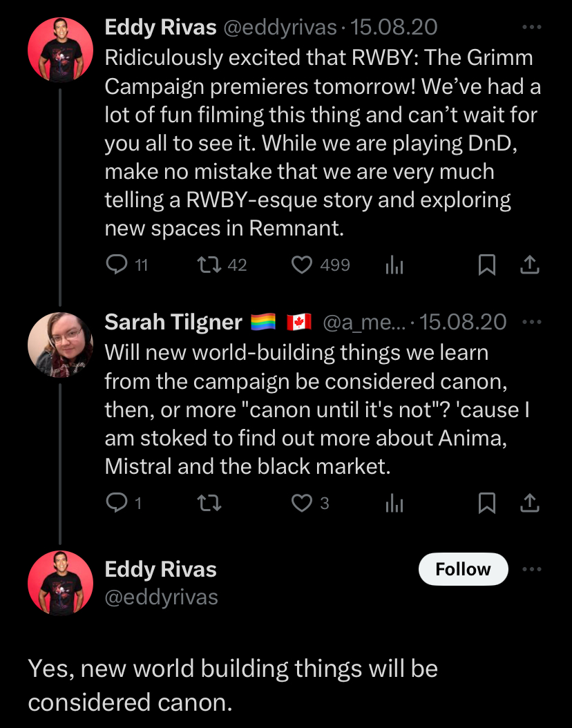This screenshot has height=728, width=572.
Task: Show analytics for Sarah Tilgner's tweet
Action: click(394, 504)
